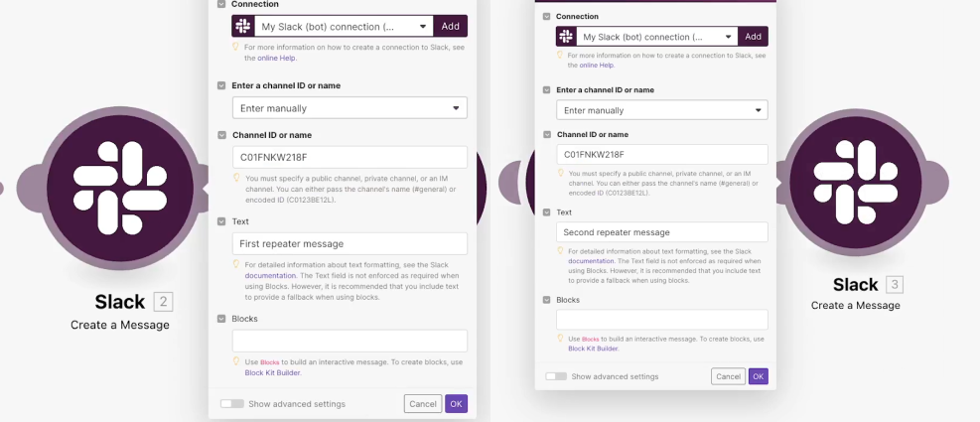Click empty Blocks field in right panel
980x422 pixels.
pyautogui.click(x=662, y=320)
